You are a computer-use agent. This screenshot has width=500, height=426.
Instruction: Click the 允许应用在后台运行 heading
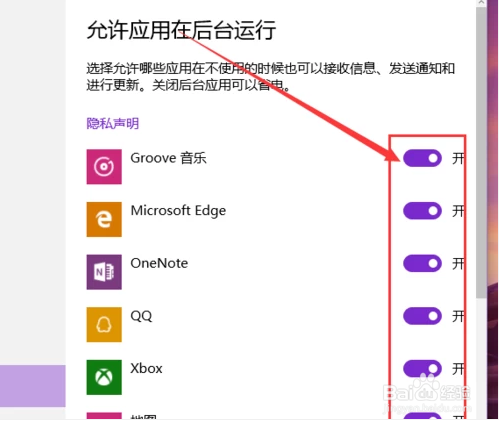[181, 30]
